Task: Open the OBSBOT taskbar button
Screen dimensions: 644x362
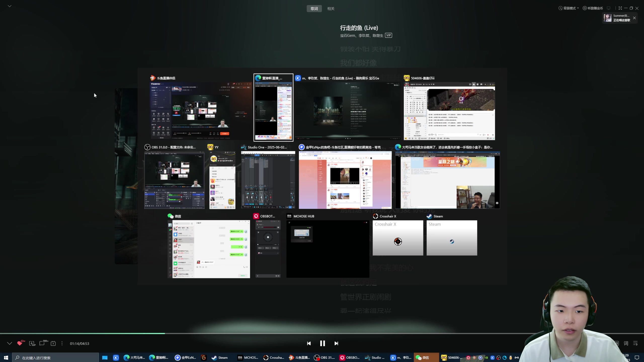Action: point(350,357)
